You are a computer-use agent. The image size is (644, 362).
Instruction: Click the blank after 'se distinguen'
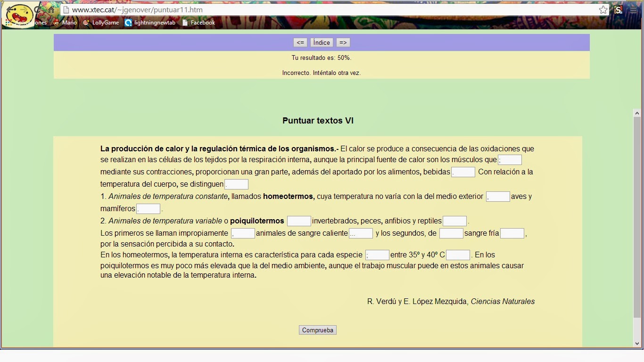pyautogui.click(x=237, y=184)
